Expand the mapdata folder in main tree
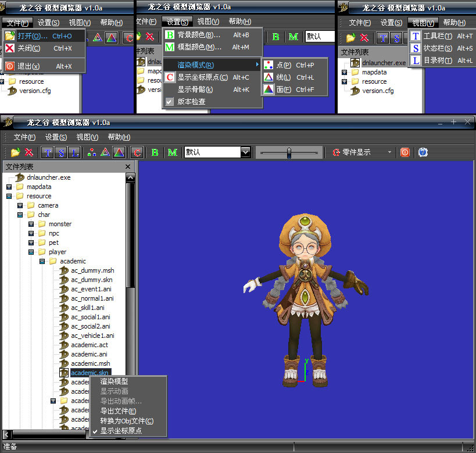Screen dimensions: 476x453 click(9, 187)
